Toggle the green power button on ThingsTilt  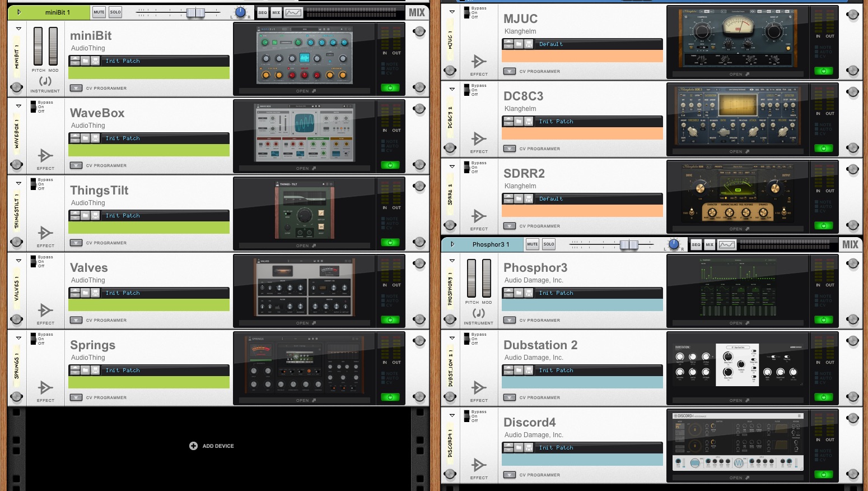[x=390, y=242]
